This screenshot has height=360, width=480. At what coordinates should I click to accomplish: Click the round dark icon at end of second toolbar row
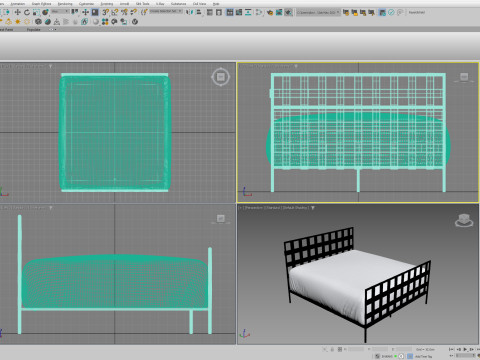tap(135, 22)
